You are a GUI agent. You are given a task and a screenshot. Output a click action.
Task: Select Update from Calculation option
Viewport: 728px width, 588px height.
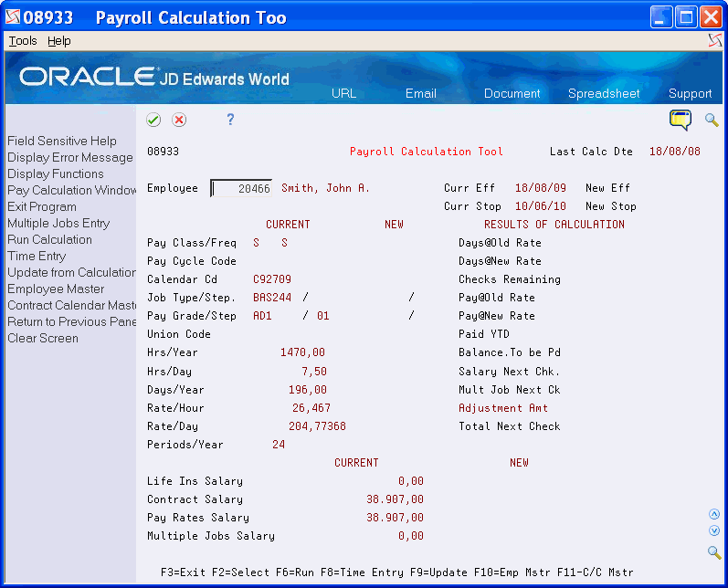(x=71, y=272)
